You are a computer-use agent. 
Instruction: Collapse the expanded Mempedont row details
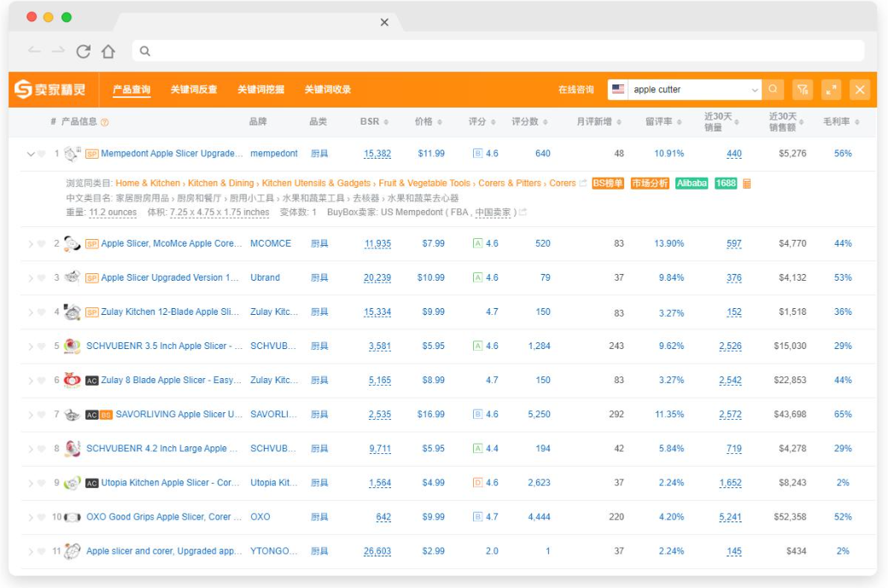click(31, 154)
